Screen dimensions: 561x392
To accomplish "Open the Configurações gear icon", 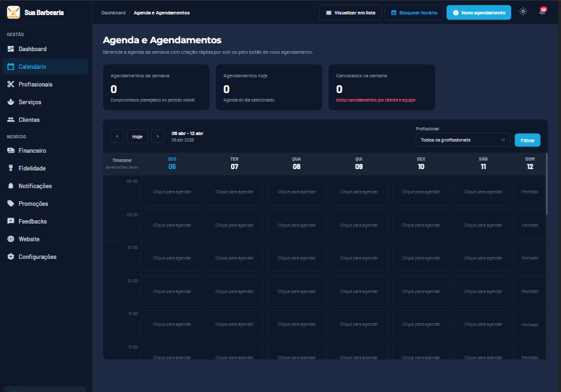I will [10, 257].
